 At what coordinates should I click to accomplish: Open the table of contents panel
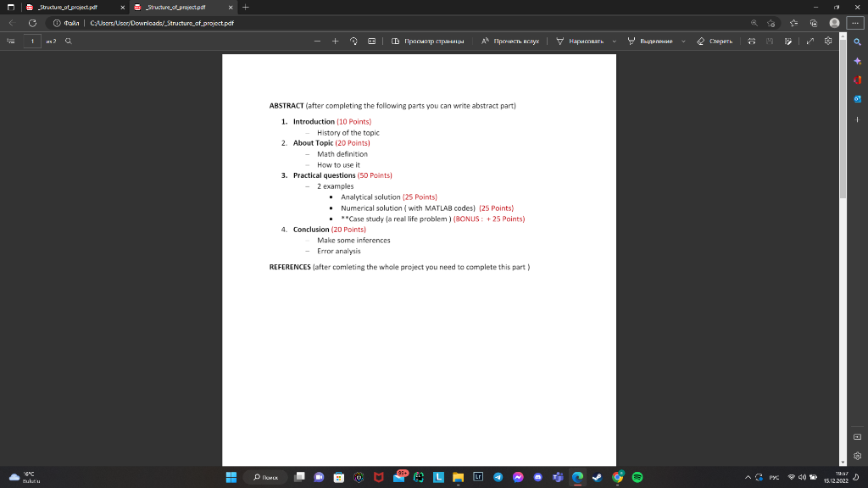[11, 40]
